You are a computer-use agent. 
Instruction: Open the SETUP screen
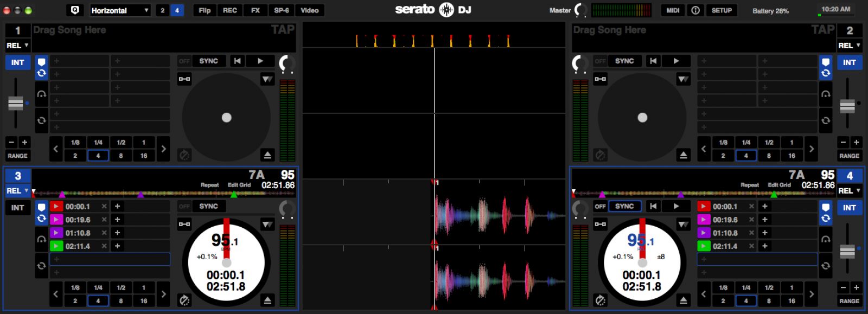point(722,10)
